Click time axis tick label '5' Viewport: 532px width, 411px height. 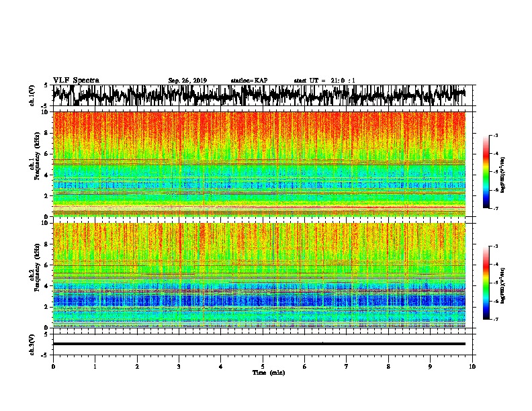coord(263,367)
